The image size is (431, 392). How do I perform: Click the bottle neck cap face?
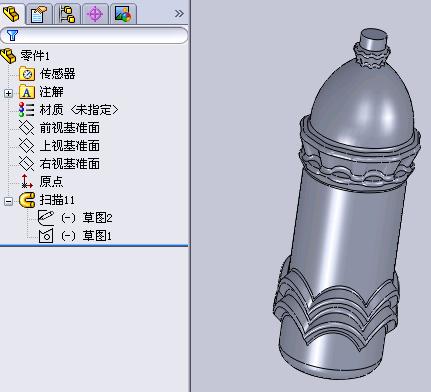click(x=374, y=34)
